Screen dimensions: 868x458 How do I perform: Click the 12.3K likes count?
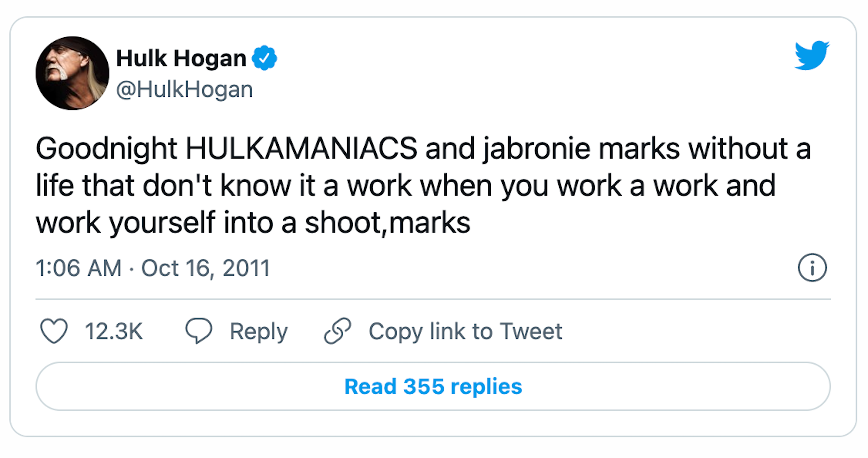[114, 331]
